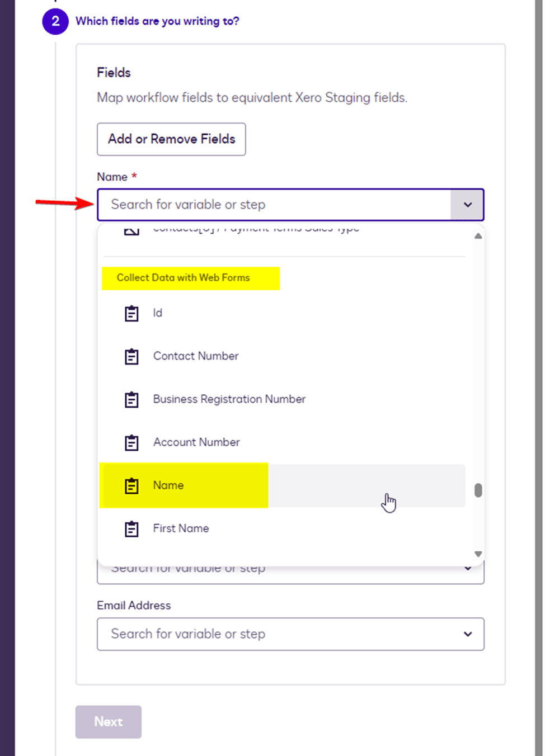The height and width of the screenshot is (756, 545).
Task: Choose Business Registration Number option
Action: click(x=229, y=399)
